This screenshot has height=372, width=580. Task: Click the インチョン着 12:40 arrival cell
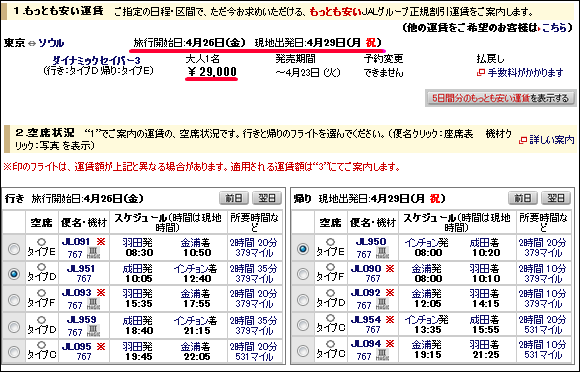195,274
